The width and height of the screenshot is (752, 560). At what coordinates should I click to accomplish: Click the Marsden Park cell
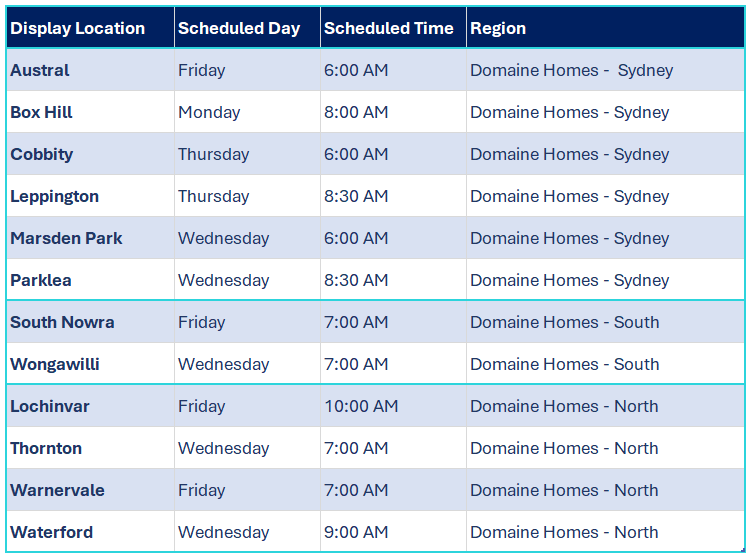[x=91, y=238]
